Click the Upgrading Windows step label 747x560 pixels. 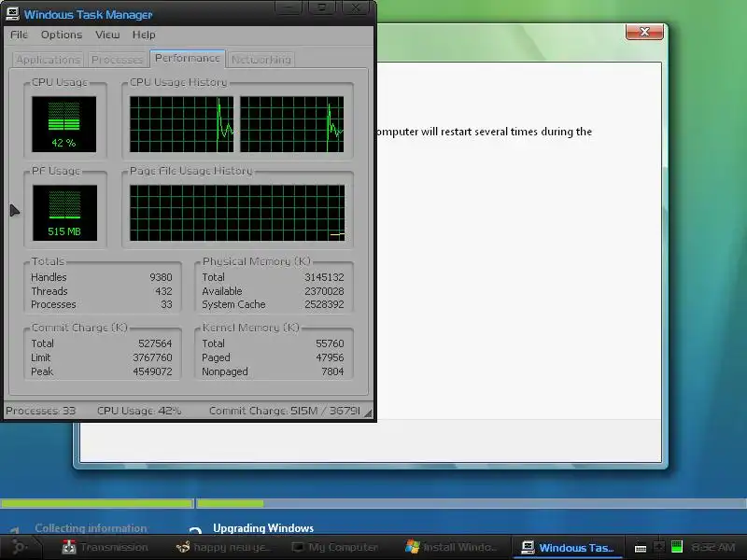coord(263,528)
